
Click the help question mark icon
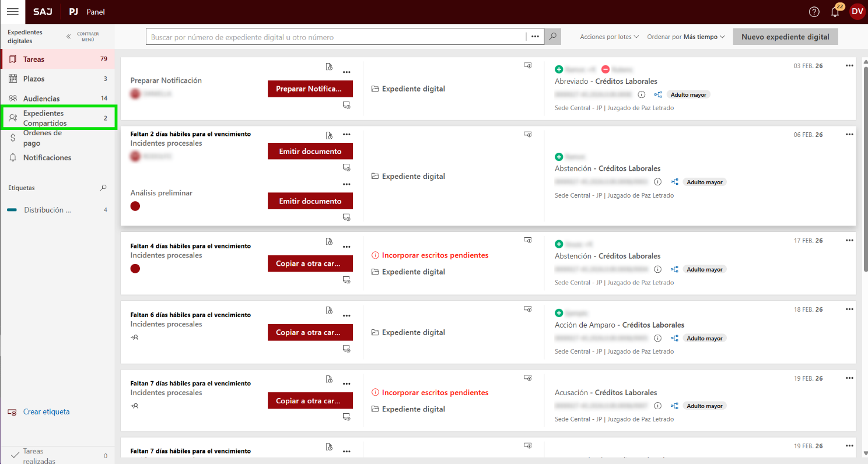coord(814,12)
